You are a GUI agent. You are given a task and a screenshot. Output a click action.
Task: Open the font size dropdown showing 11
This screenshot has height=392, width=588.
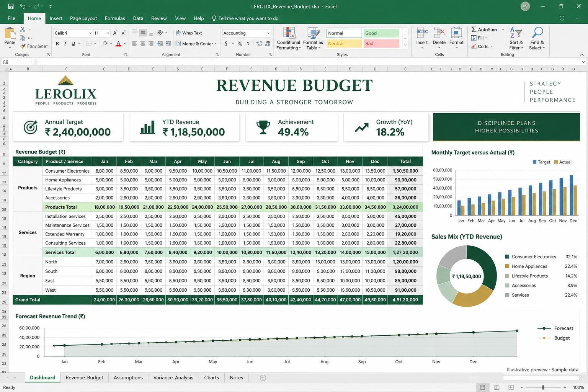point(108,33)
